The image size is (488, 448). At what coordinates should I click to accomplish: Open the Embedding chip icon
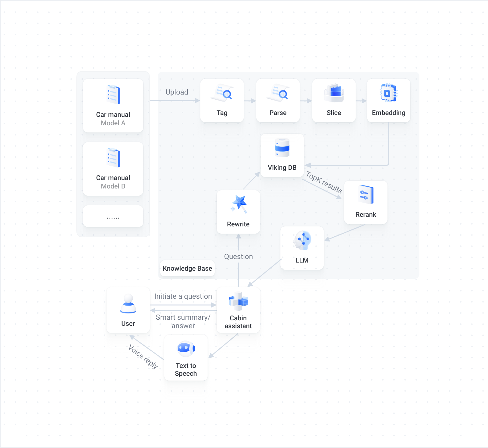point(388,94)
